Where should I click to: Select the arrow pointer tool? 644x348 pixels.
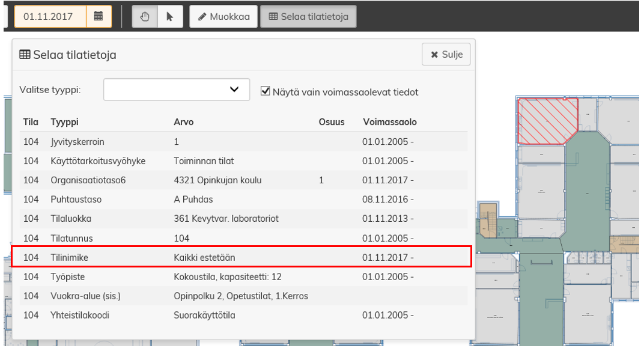pos(169,17)
